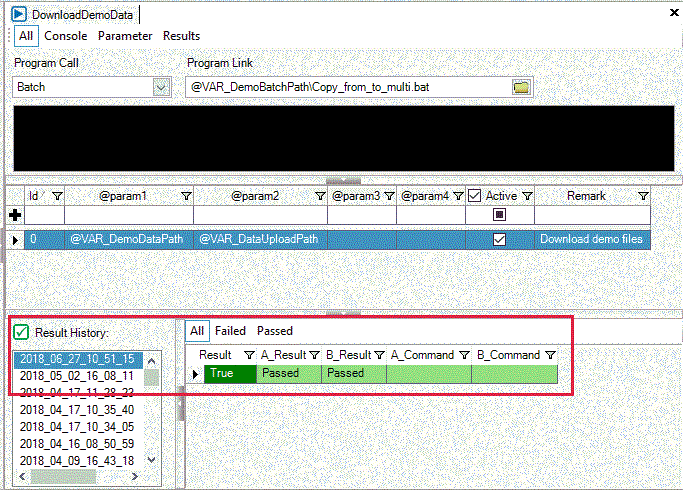Select history entry 2018_04_17_10_35_40
Screen dimensions: 683x490
pyautogui.click(x=78, y=410)
